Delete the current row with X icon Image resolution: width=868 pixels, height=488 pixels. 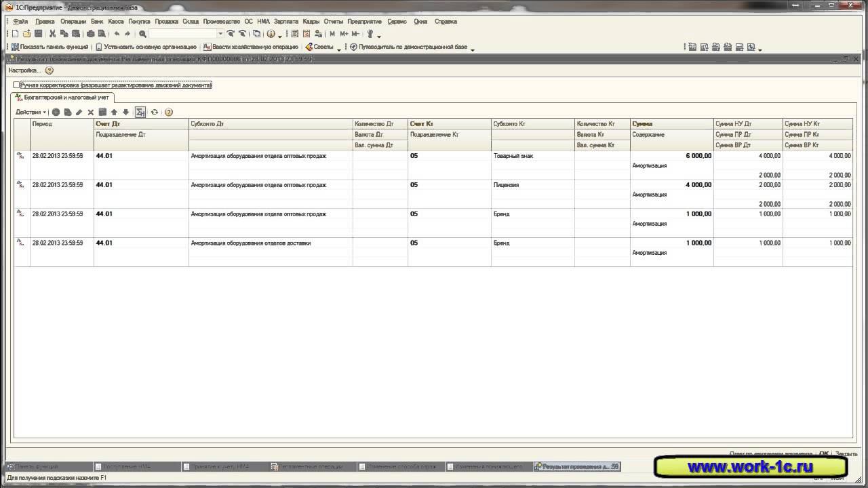pos(90,113)
